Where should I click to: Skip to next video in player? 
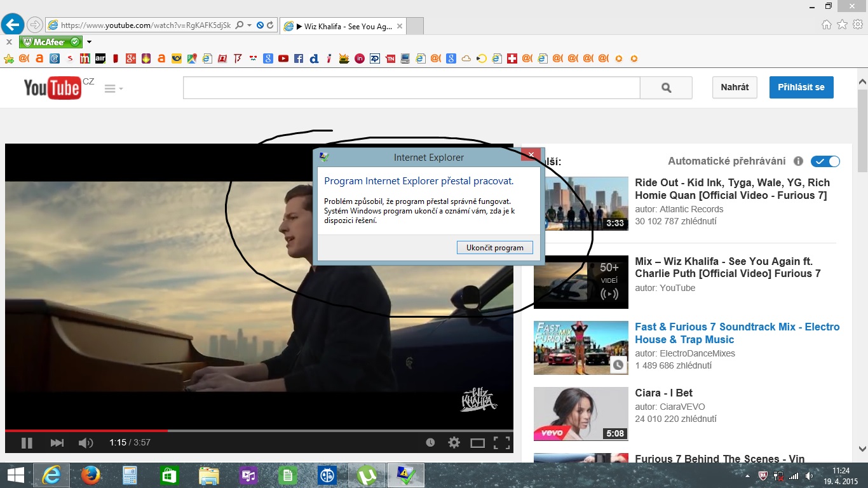tap(57, 443)
